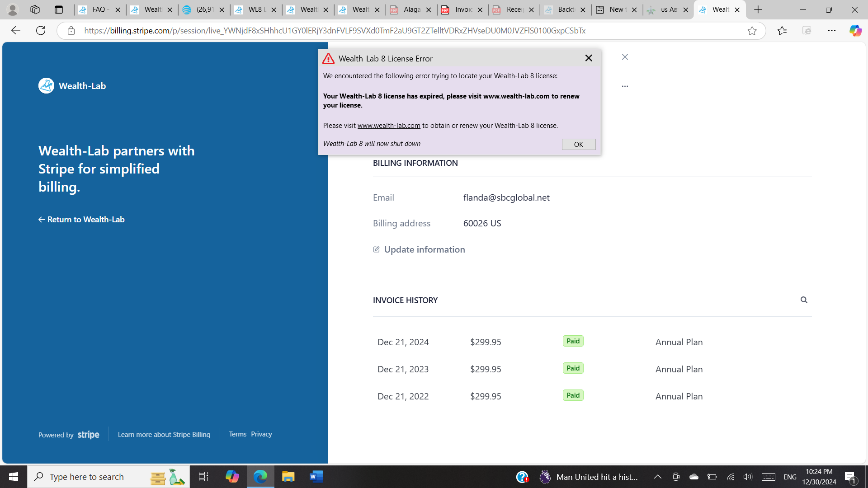Screen dimensions: 868x488
Task: Close the Wealth-Lab 8 License Error dialog
Action: (x=588, y=58)
